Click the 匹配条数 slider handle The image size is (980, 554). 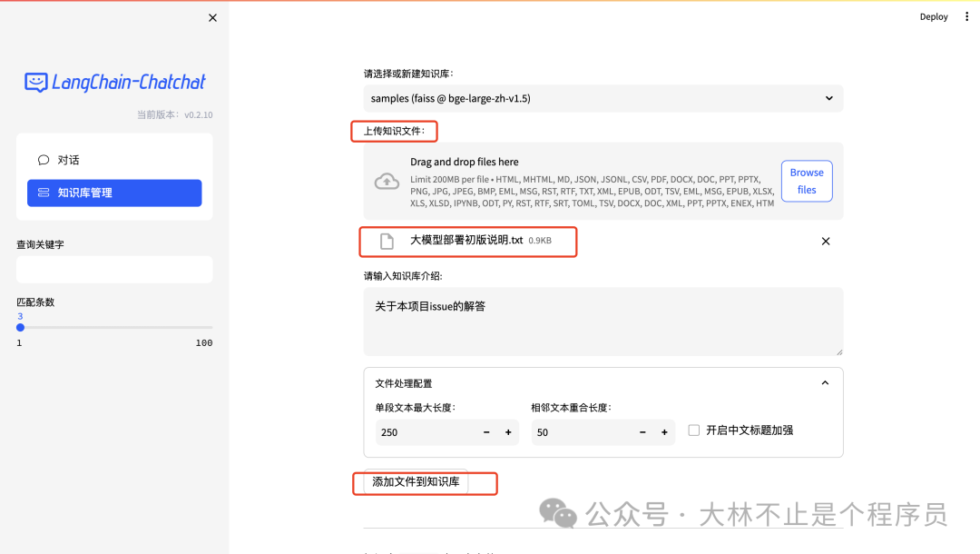coord(21,328)
